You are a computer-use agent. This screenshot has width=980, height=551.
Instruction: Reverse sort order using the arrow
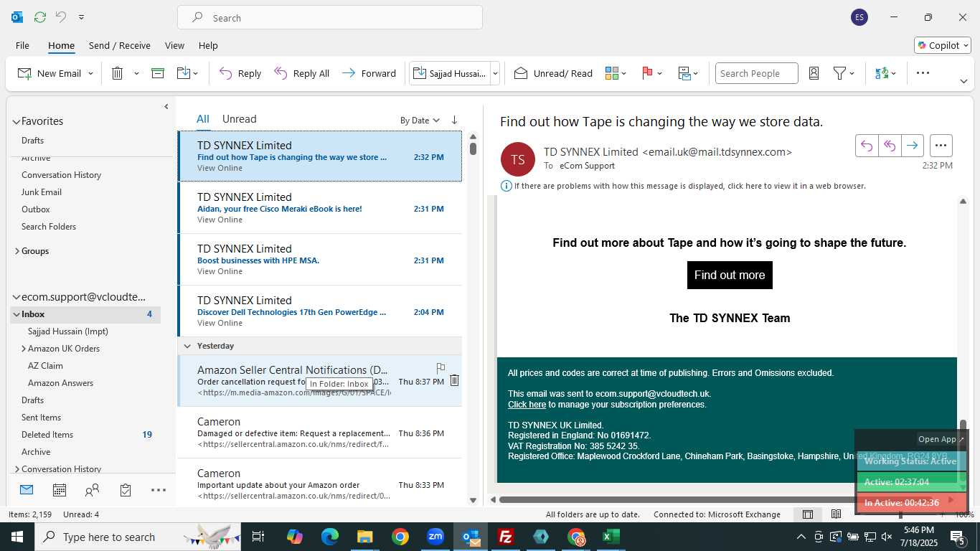tap(454, 120)
